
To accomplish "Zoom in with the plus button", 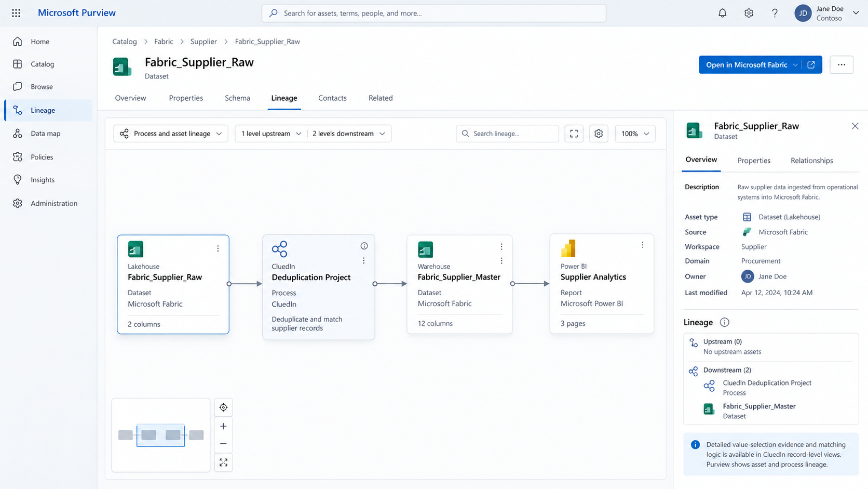I will [223, 426].
